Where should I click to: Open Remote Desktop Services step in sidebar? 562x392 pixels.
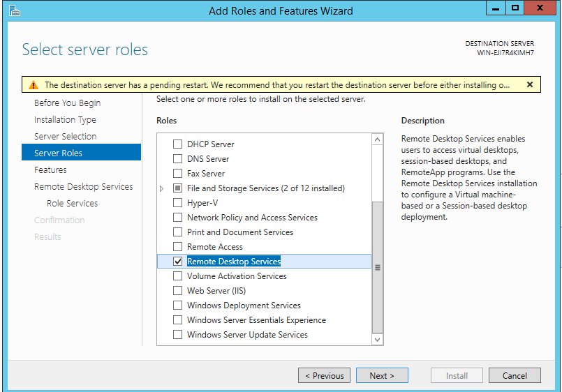click(84, 186)
